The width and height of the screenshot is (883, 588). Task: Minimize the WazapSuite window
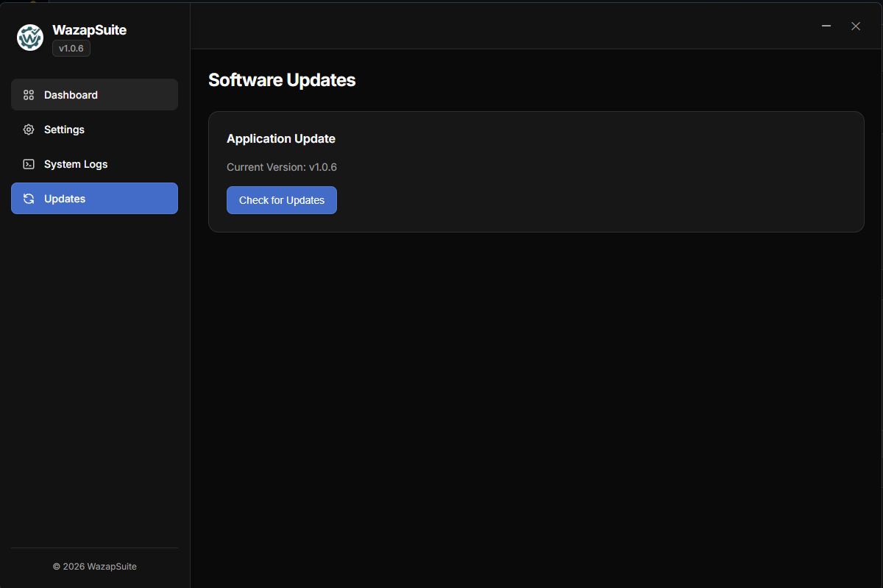826,25
